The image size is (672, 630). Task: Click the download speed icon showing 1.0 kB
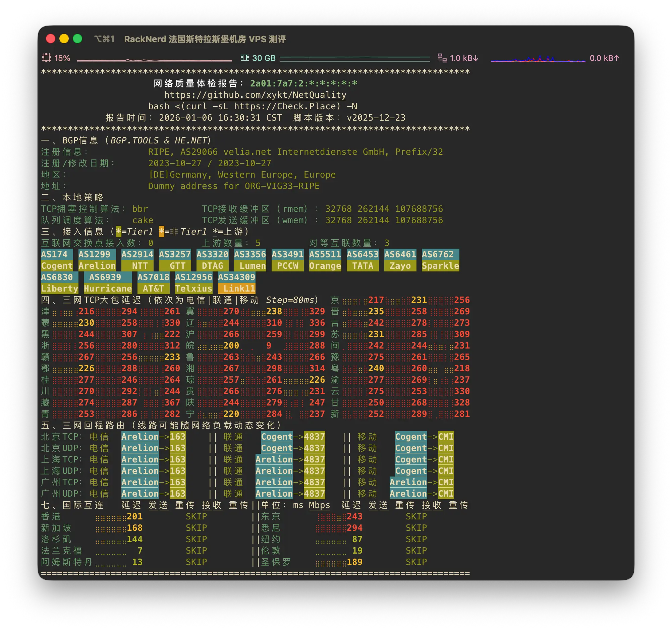(442, 58)
